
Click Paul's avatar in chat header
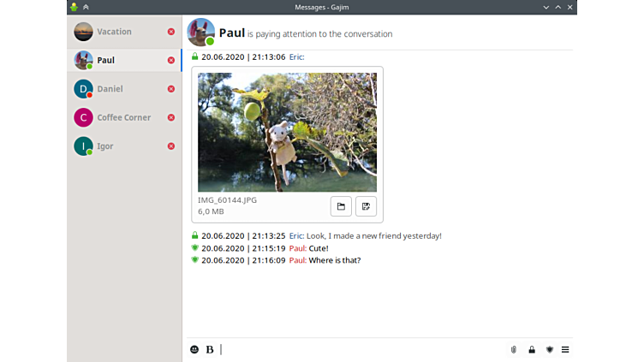[x=201, y=33]
